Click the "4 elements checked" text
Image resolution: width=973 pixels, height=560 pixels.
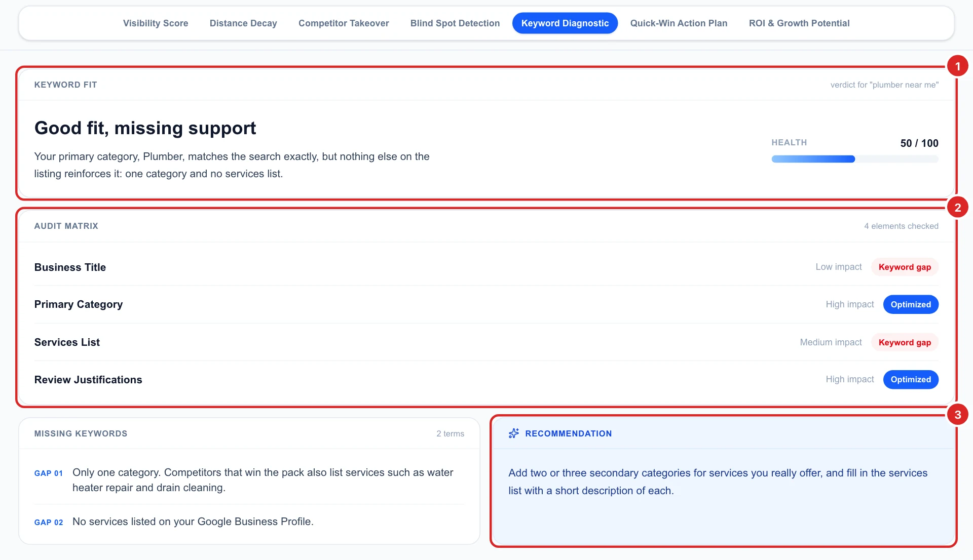click(x=901, y=226)
